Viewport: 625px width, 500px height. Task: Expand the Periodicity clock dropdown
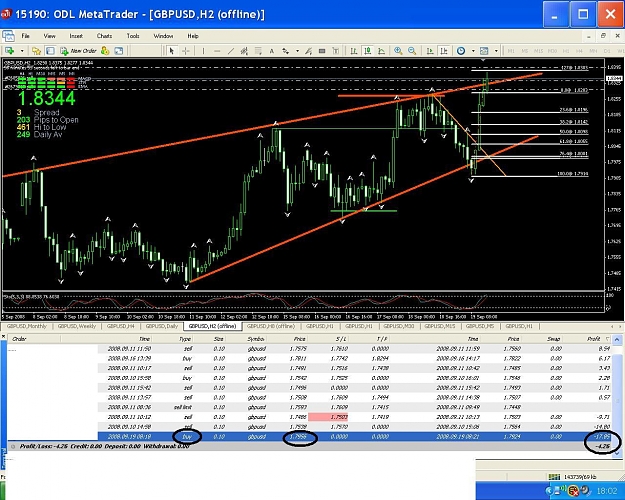tap(473, 51)
